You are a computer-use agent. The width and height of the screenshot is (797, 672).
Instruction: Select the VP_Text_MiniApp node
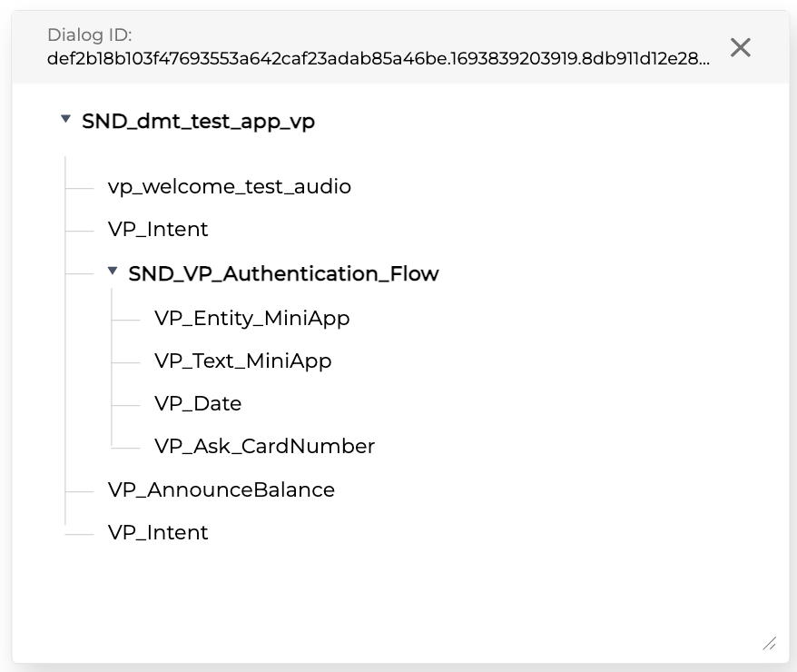click(x=242, y=361)
